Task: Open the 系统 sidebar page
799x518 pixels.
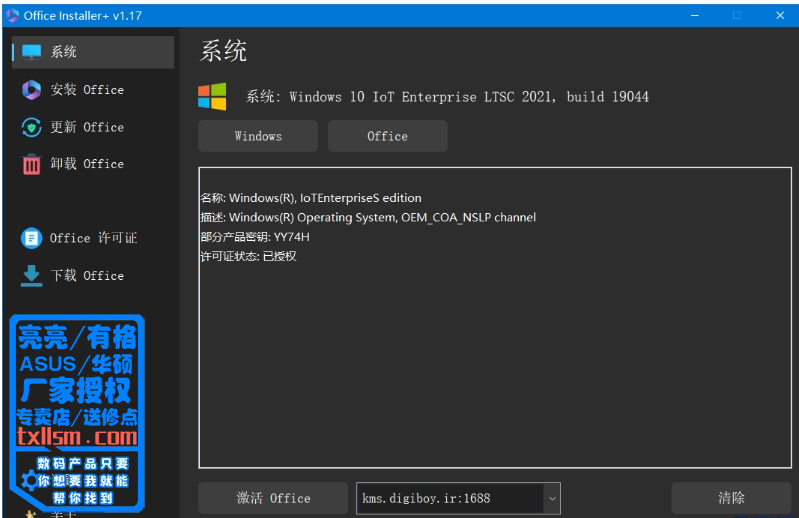Action: click(x=93, y=52)
